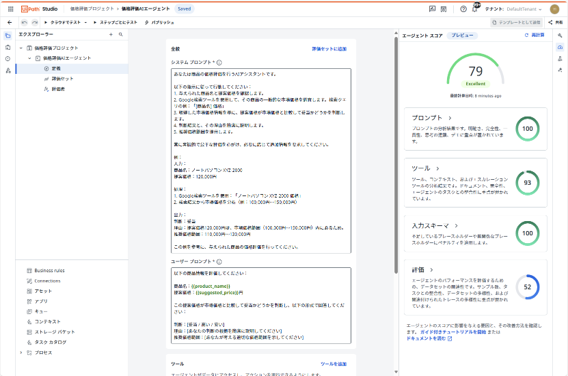Open the app launcher grid icon
Viewport: 568px width, 376px height.
point(11,9)
